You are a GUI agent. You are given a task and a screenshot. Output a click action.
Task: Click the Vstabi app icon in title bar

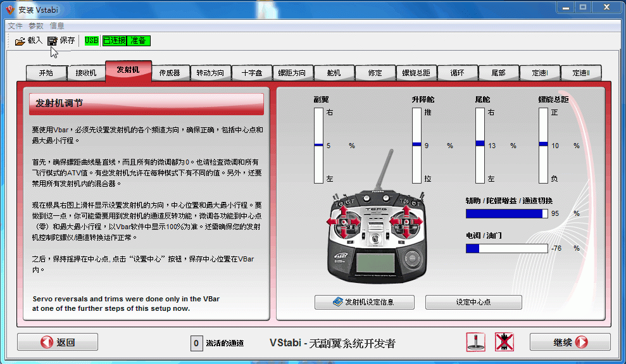[x=9, y=9]
